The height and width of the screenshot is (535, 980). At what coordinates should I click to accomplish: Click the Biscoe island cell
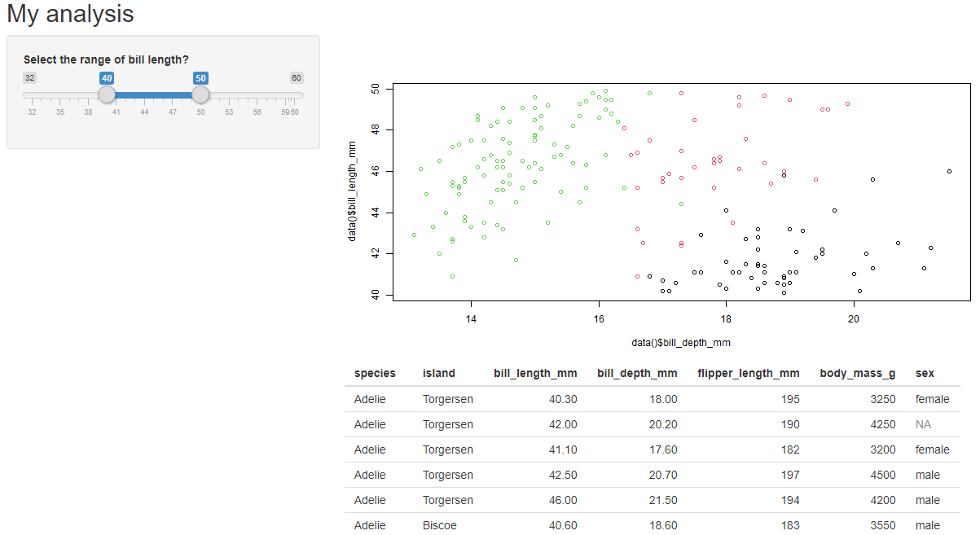point(440,525)
